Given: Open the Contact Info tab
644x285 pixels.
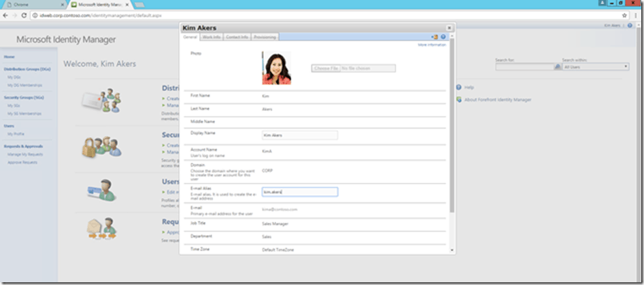Looking at the screenshot, I should point(237,37).
